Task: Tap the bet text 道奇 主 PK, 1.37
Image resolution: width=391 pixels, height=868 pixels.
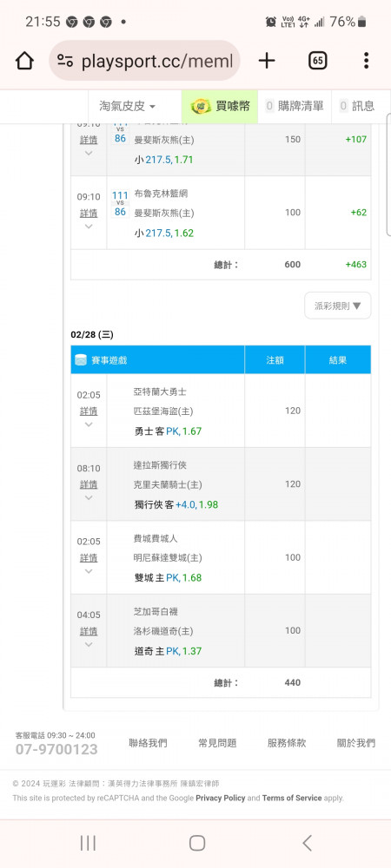Action: 169,652
